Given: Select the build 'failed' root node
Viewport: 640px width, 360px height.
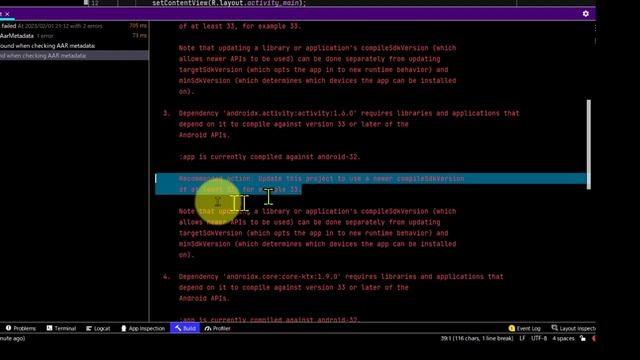Looking at the screenshot, I should click(74, 26).
